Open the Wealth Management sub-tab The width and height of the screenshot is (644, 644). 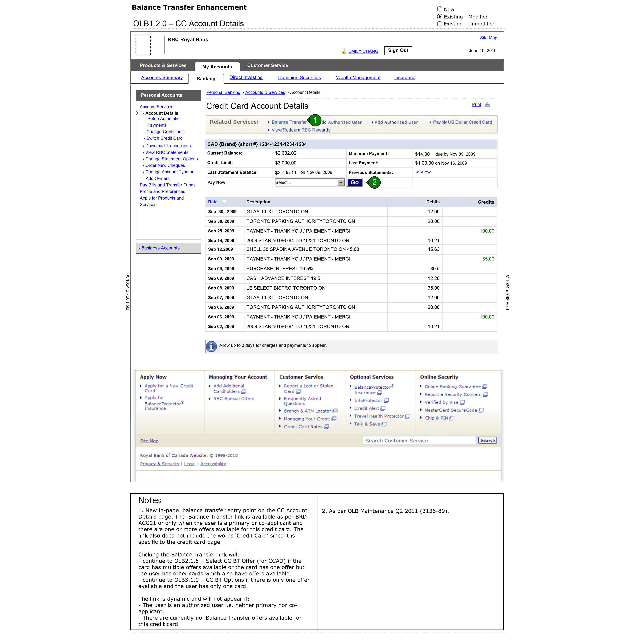358,78
